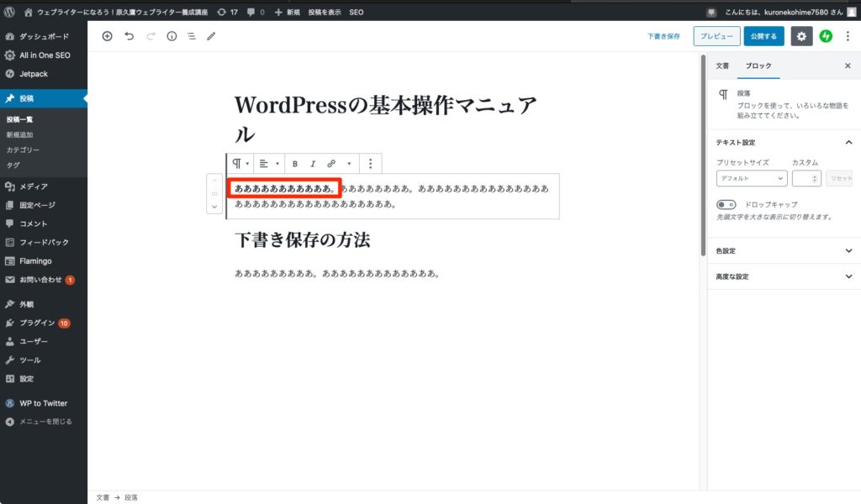Open フィードバック menu
This screenshot has height=504, width=861.
click(x=44, y=243)
